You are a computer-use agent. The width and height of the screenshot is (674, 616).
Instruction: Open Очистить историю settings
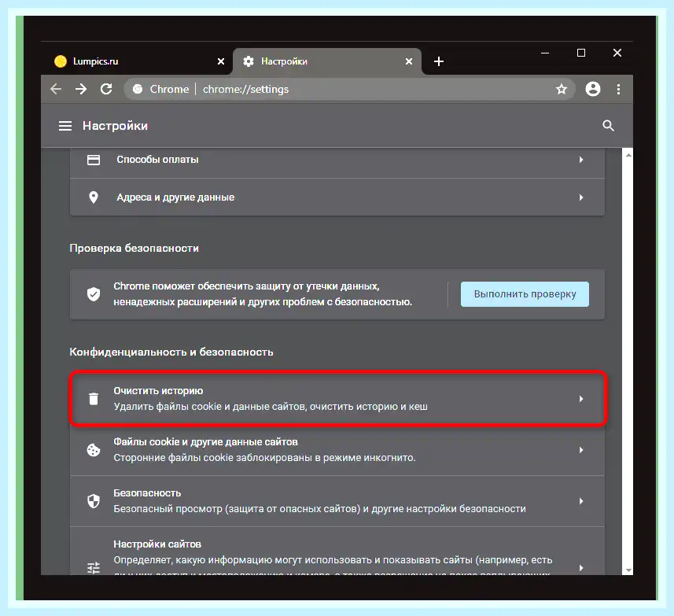pos(337,399)
